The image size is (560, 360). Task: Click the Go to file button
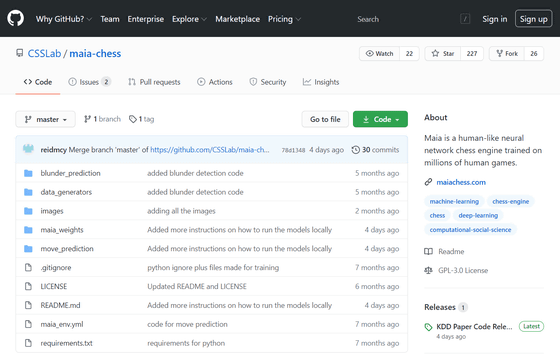pos(325,119)
